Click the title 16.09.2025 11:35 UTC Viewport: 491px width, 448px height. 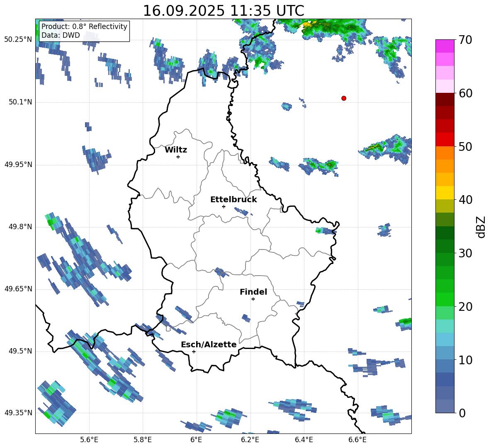point(224,11)
